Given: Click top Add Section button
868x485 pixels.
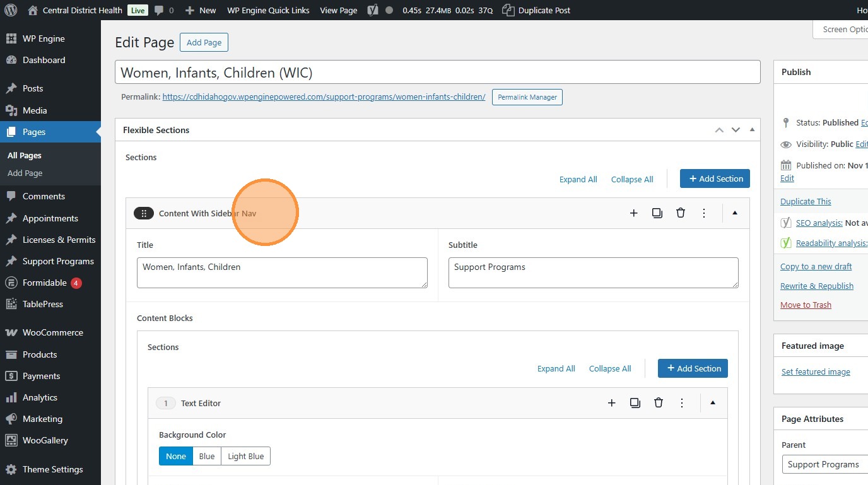Looking at the screenshot, I should (x=715, y=178).
